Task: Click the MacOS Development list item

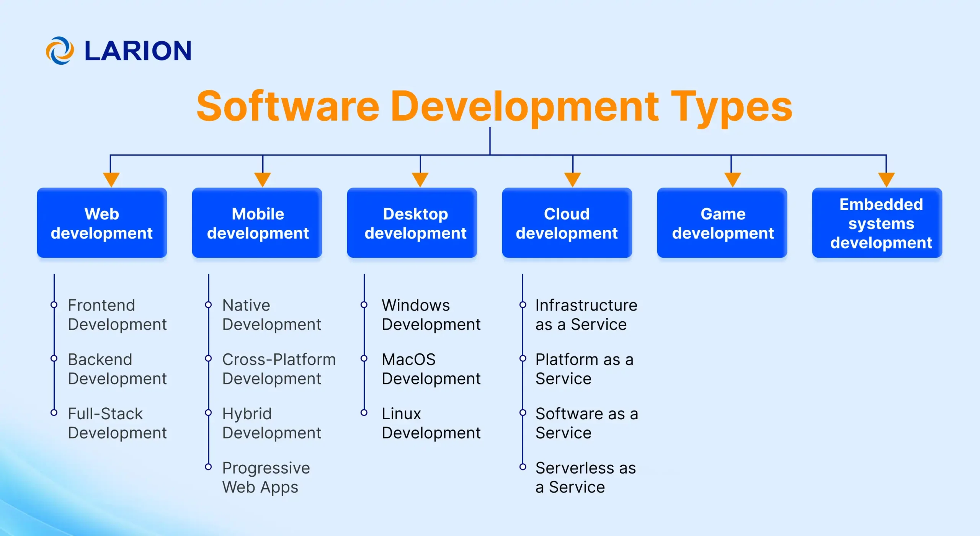Action: [x=431, y=369]
